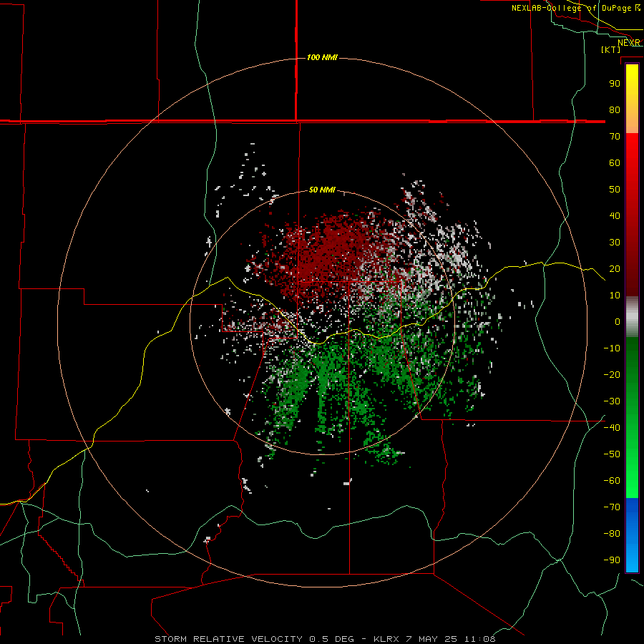
Task: Click the STORM RELATIVE VELOCITY caption text
Action: pos(230,639)
